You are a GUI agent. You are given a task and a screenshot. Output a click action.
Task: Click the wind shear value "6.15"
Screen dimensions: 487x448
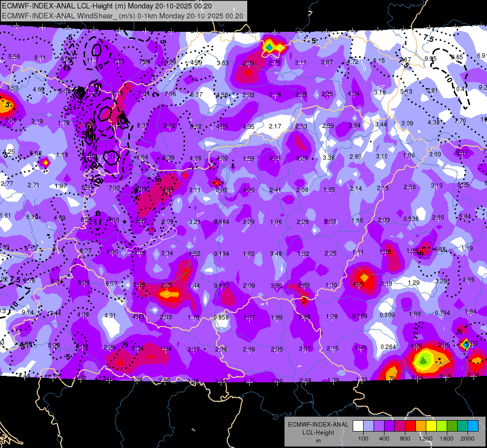(x=379, y=61)
